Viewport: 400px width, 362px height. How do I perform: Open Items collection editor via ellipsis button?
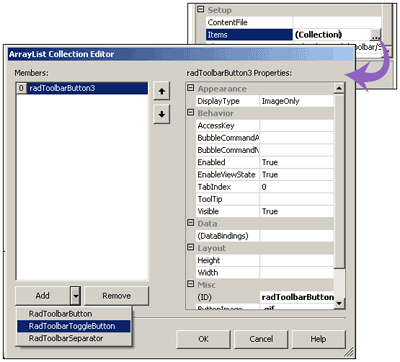tap(375, 35)
